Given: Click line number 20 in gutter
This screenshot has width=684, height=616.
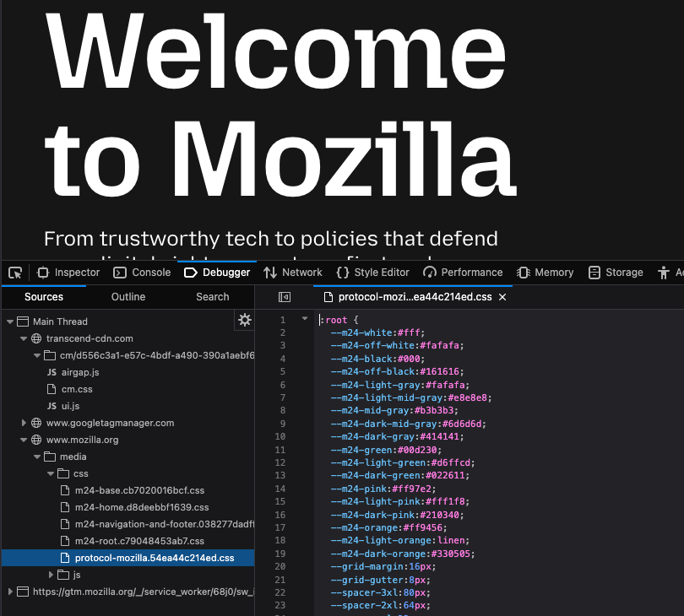Looking at the screenshot, I should 280,567.
